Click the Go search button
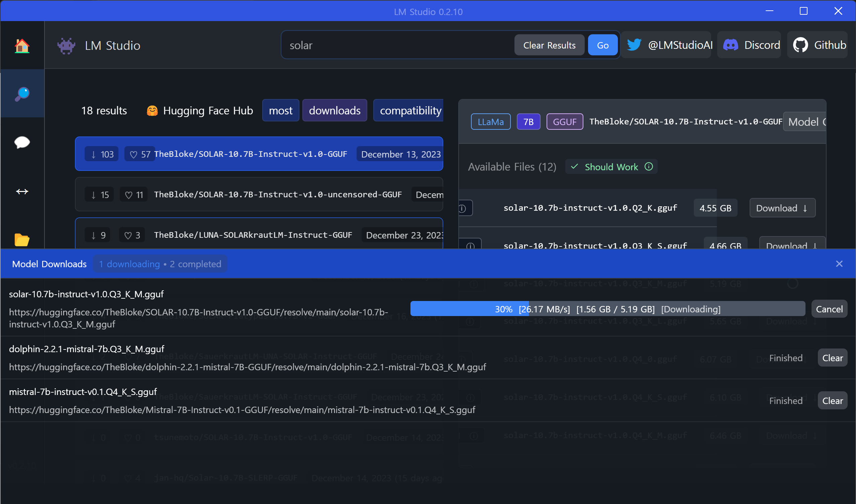The height and width of the screenshot is (504, 856). tap(602, 45)
